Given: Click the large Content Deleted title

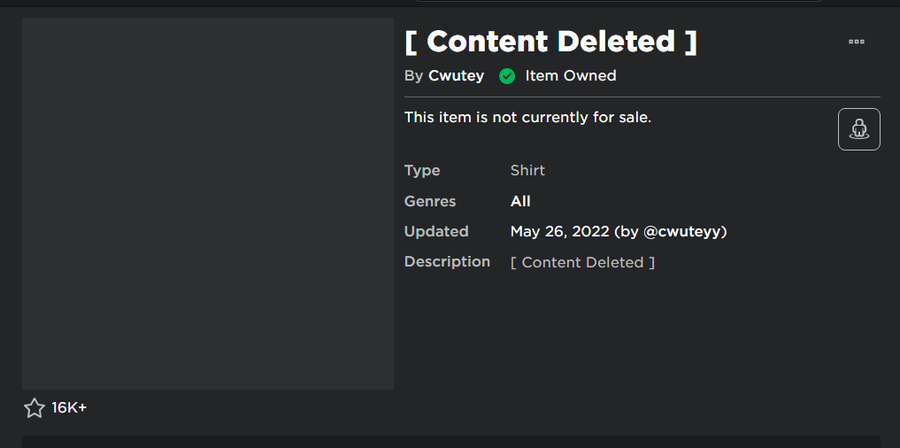Looking at the screenshot, I should pyautogui.click(x=551, y=42).
